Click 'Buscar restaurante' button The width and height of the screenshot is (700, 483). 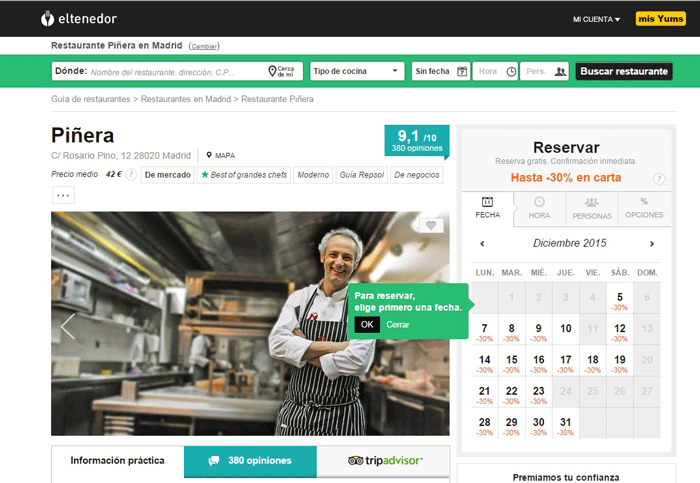pos(623,71)
